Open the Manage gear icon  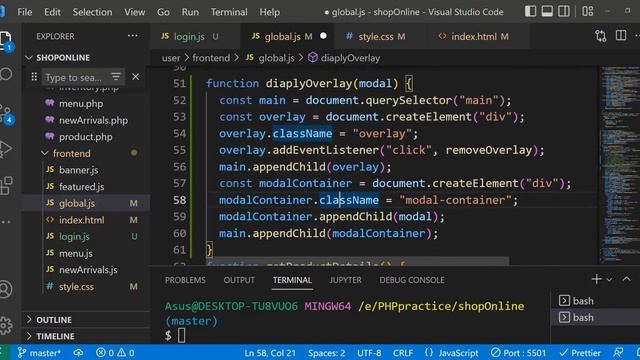click(6, 325)
